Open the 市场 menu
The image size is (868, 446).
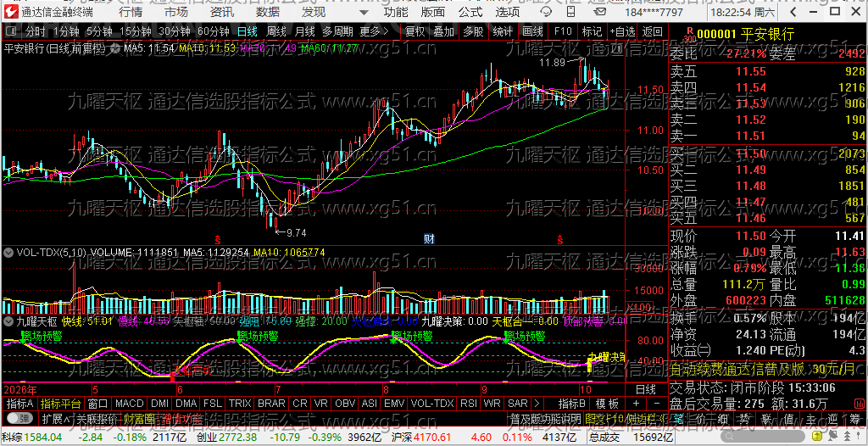click(x=176, y=12)
